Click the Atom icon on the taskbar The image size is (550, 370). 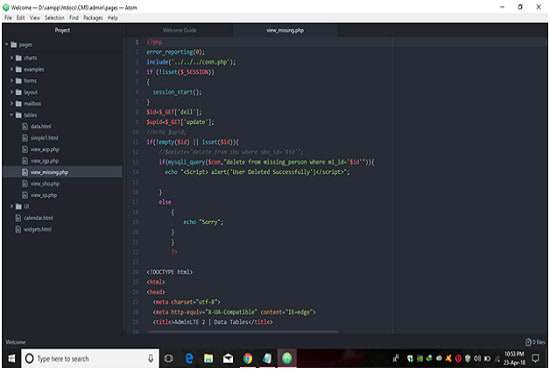pos(287,358)
